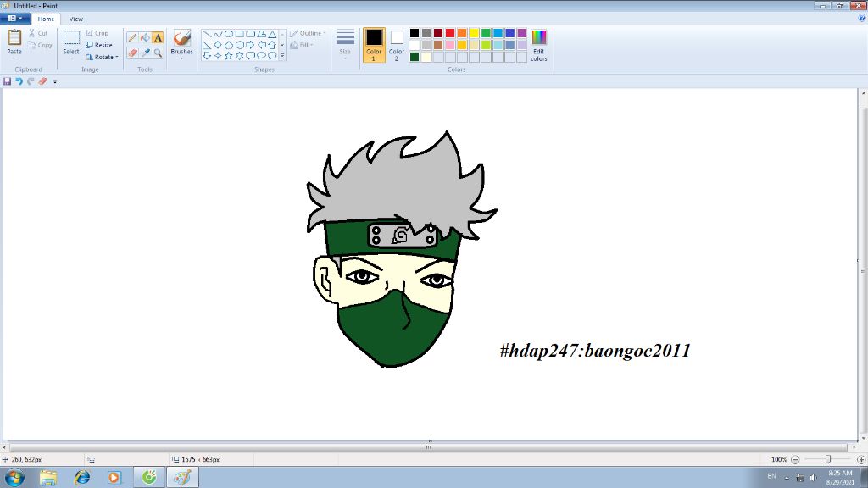Click the zoom out minus button
The width and height of the screenshot is (868, 488).
tap(795, 459)
